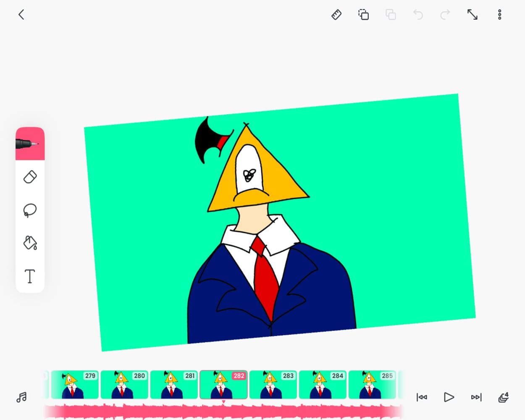Select the pen brush tool
This screenshot has width=525, height=420.
point(30,144)
